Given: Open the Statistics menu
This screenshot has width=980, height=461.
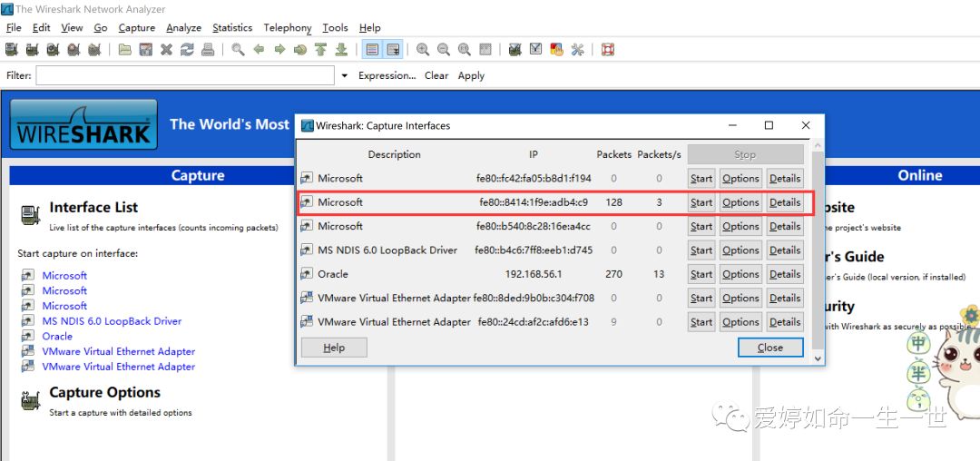Looking at the screenshot, I should pos(232,27).
